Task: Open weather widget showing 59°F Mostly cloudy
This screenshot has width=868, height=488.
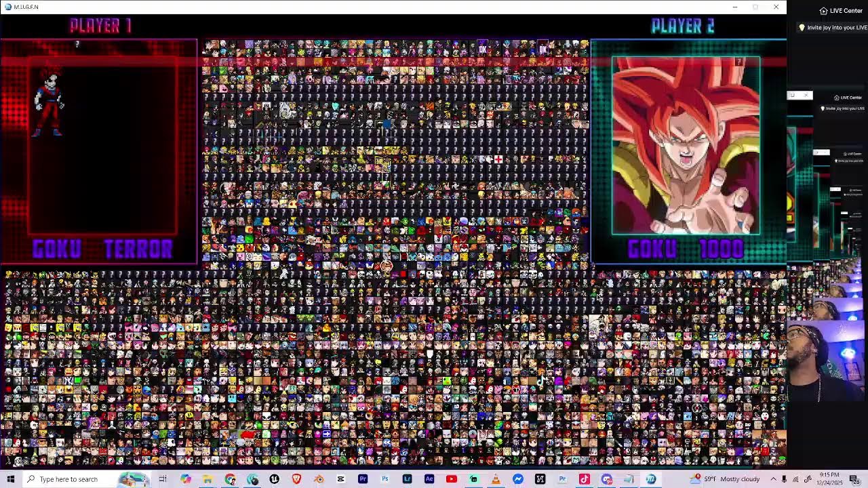Action: (725, 479)
